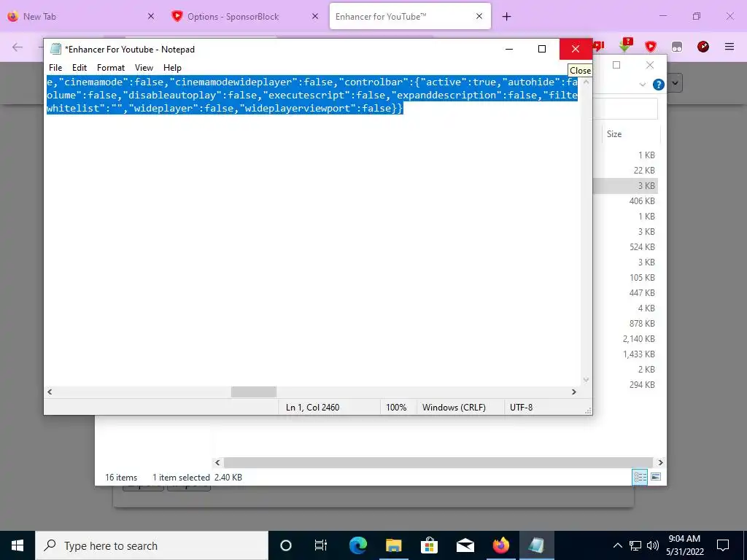747x560 pixels.
Task: Select the file row sized 294 KB
Action: pos(626,384)
